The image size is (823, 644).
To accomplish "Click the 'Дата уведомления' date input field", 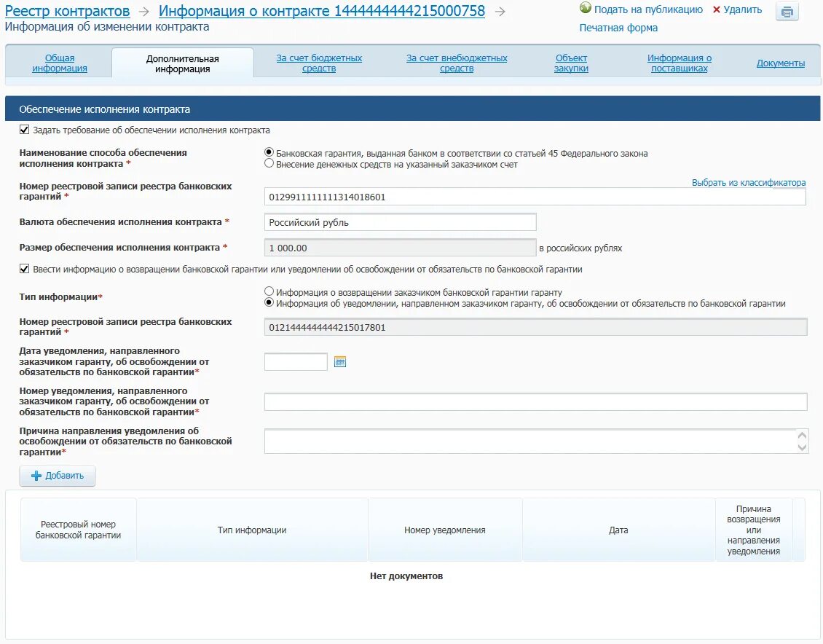I will 296,361.
